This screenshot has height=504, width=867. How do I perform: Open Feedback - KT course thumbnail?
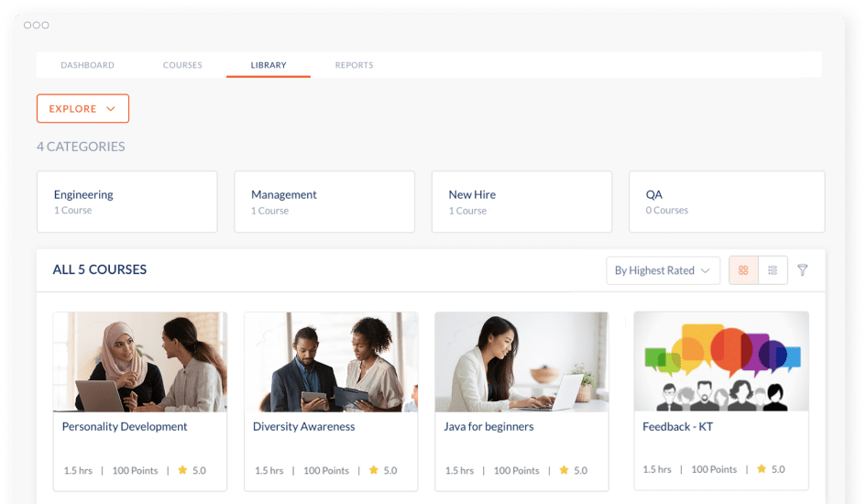tap(721, 361)
